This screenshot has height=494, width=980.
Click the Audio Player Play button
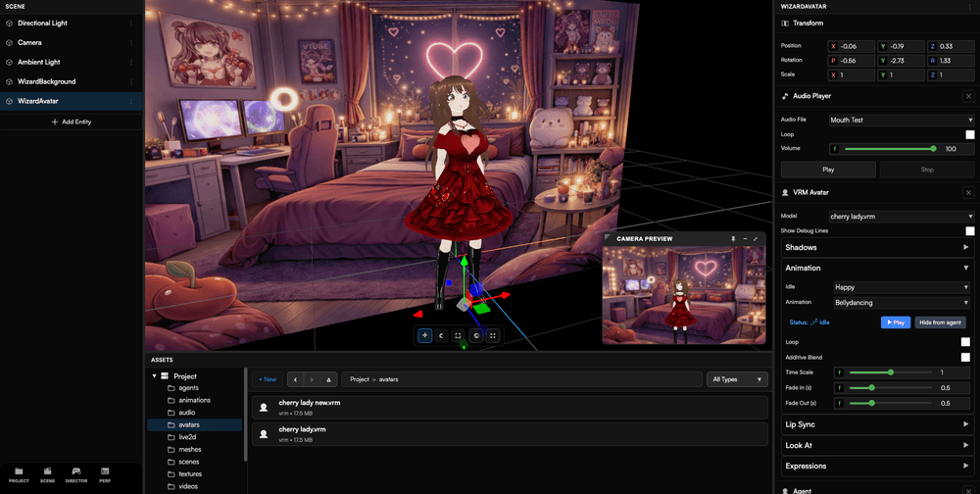point(828,170)
